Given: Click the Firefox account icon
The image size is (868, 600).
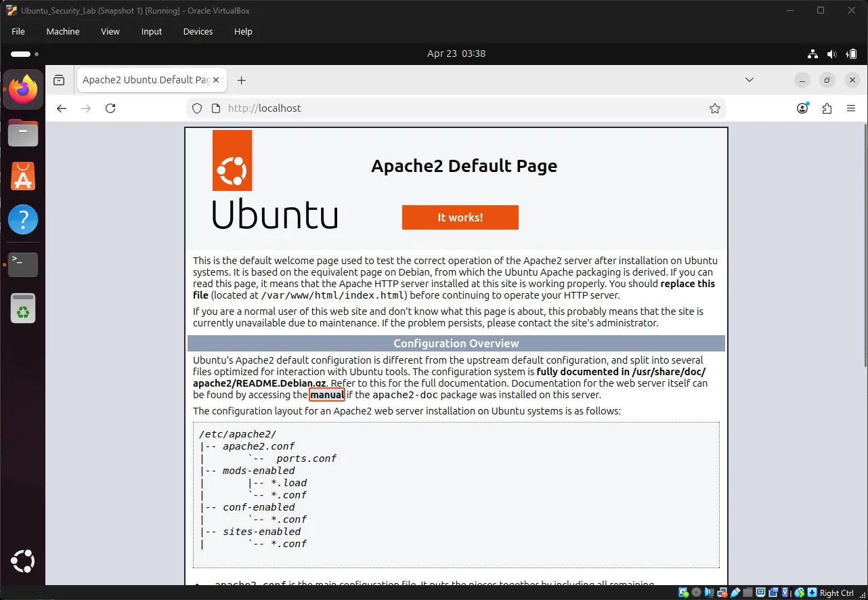Looking at the screenshot, I should (x=802, y=108).
